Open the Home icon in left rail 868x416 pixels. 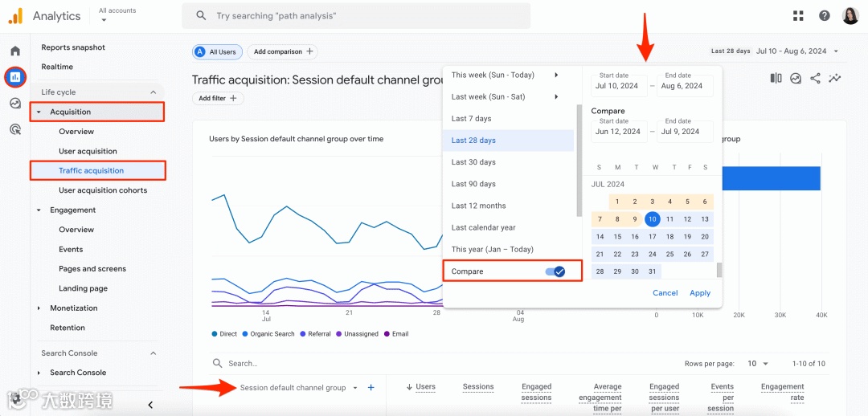[15, 51]
